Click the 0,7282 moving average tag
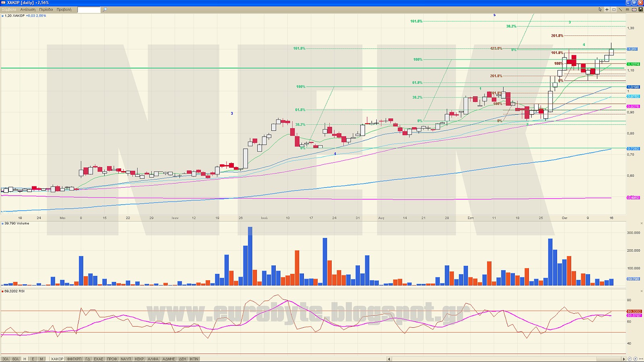This screenshot has width=644, height=362. tap(634, 149)
